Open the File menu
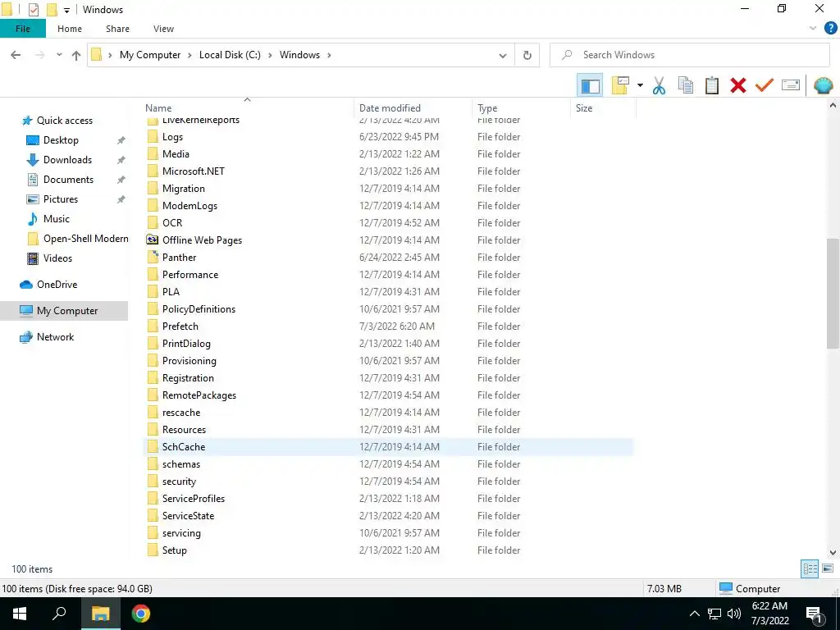840x630 pixels. (23, 29)
